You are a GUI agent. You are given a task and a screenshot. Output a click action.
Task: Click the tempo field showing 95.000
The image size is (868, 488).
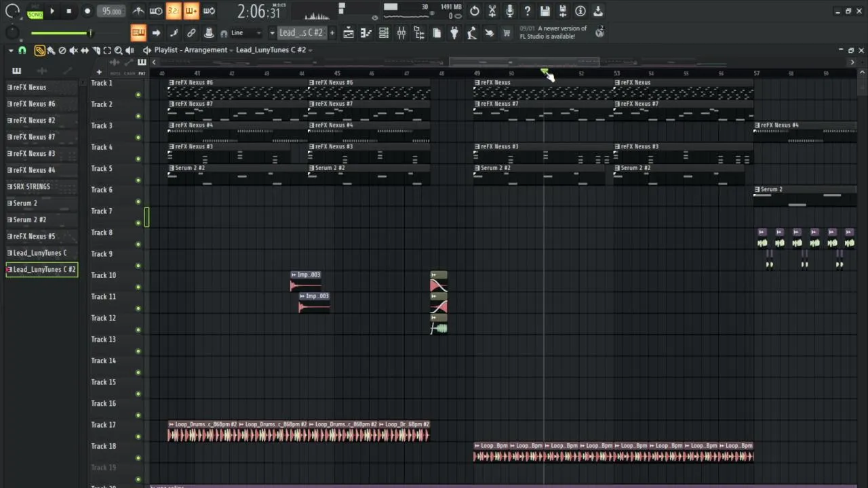(111, 11)
